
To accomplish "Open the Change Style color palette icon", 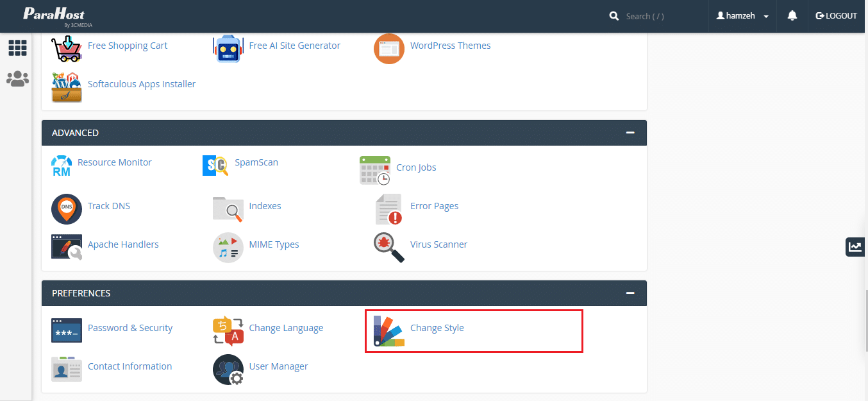I will (389, 330).
